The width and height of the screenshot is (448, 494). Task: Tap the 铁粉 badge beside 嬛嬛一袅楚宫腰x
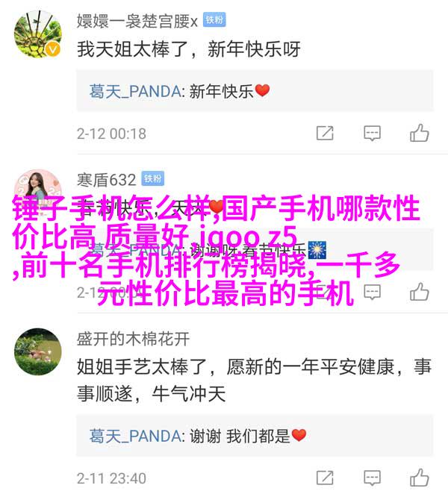[214, 20]
